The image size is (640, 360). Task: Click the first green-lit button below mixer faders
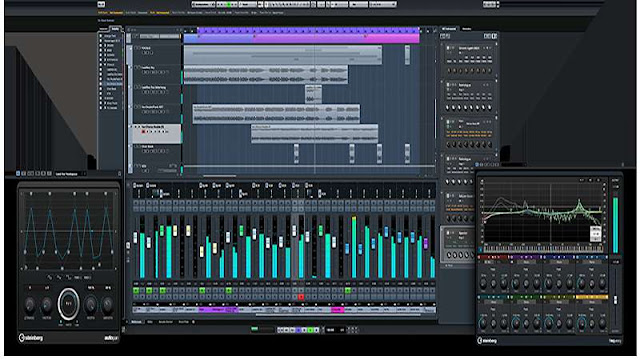tap(136, 291)
